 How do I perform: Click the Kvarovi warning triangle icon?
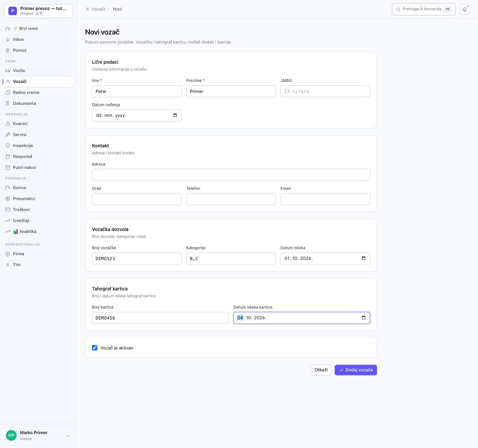[x=8, y=124]
